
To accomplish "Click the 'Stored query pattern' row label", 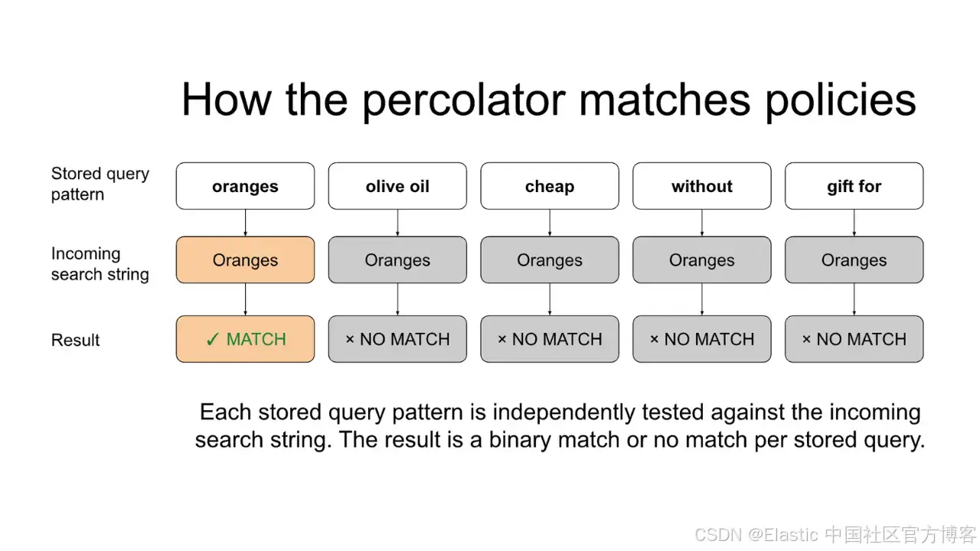I will [100, 184].
